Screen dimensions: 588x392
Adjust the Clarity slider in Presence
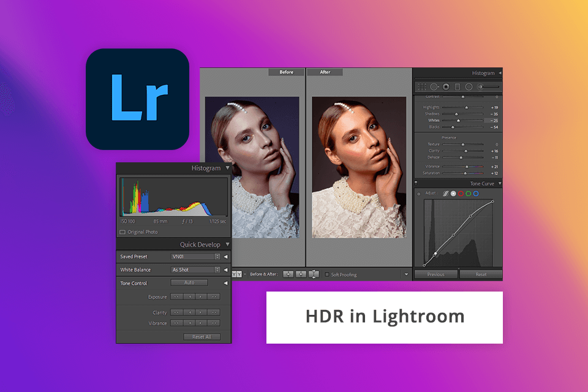coord(466,151)
